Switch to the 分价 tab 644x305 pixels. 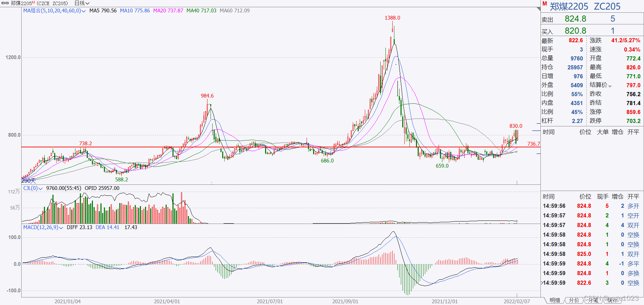pos(574,300)
